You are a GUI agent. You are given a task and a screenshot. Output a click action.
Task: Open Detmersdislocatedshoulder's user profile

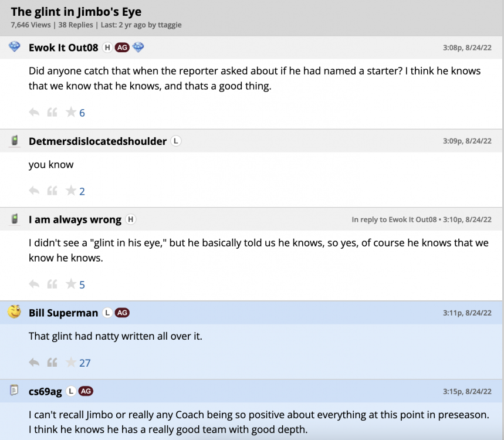coord(97,141)
